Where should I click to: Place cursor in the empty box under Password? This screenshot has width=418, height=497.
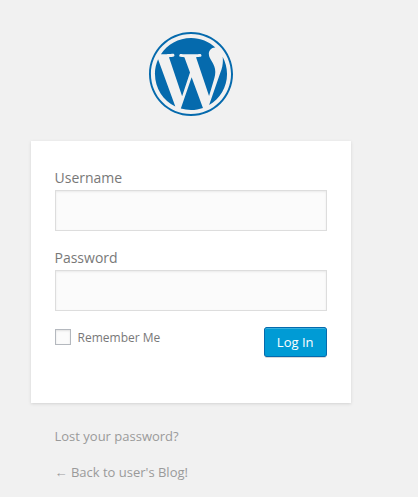[191, 290]
